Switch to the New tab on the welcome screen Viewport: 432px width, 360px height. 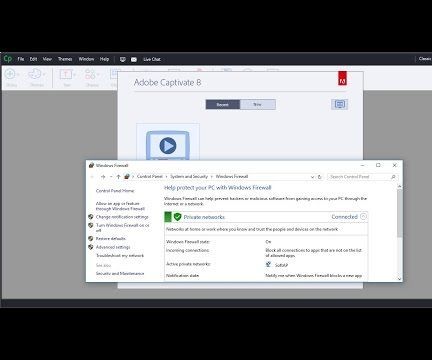tap(258, 105)
